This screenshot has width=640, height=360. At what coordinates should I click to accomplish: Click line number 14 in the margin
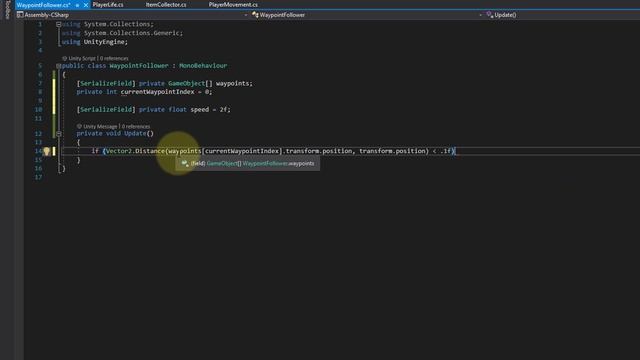click(x=38, y=151)
